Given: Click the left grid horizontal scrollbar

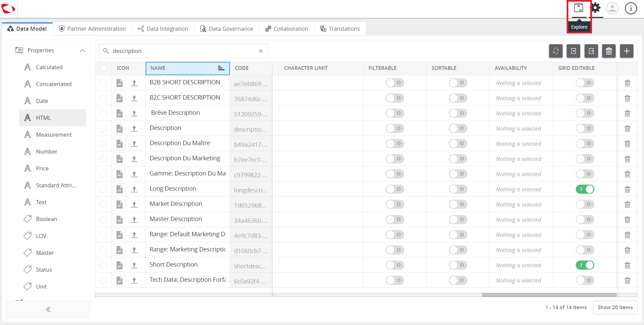Looking at the screenshot, I should tap(184, 295).
